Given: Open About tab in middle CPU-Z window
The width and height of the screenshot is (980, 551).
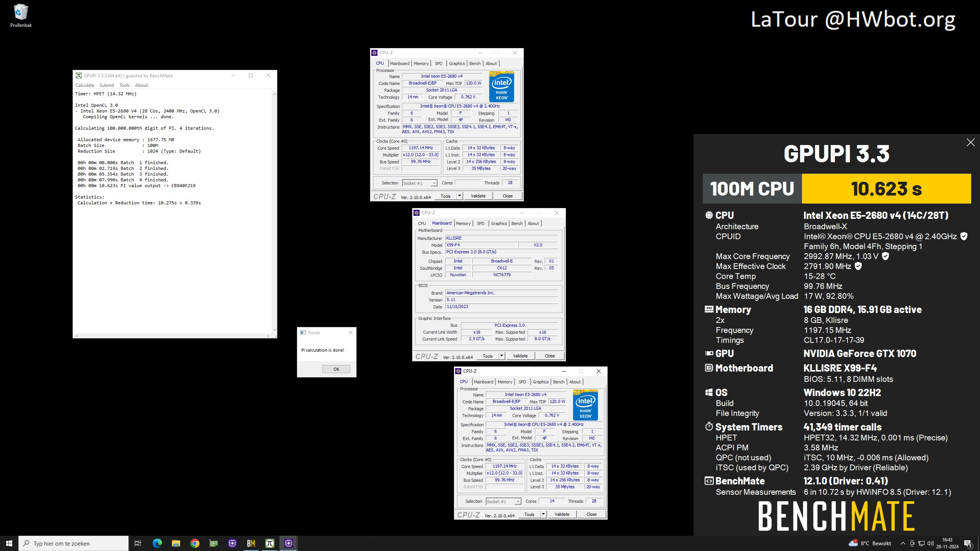Looking at the screenshot, I should [533, 223].
